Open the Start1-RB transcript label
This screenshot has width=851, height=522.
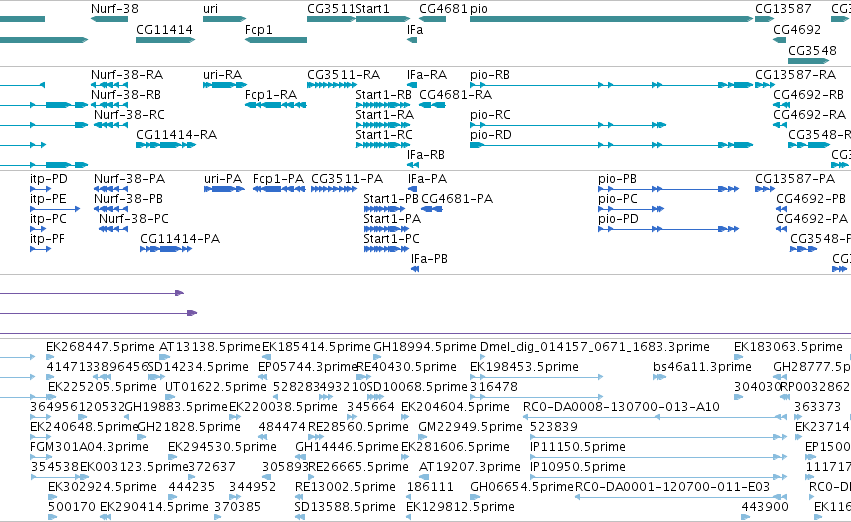pos(383,94)
